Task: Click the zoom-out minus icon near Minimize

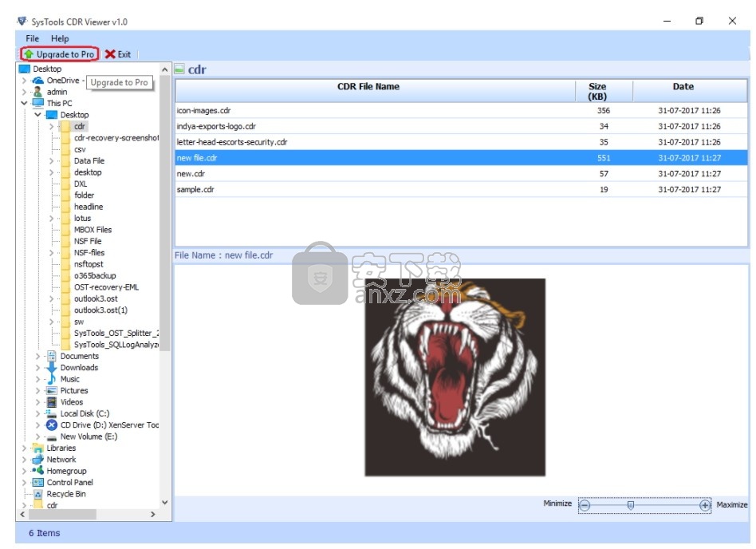Action: click(585, 506)
